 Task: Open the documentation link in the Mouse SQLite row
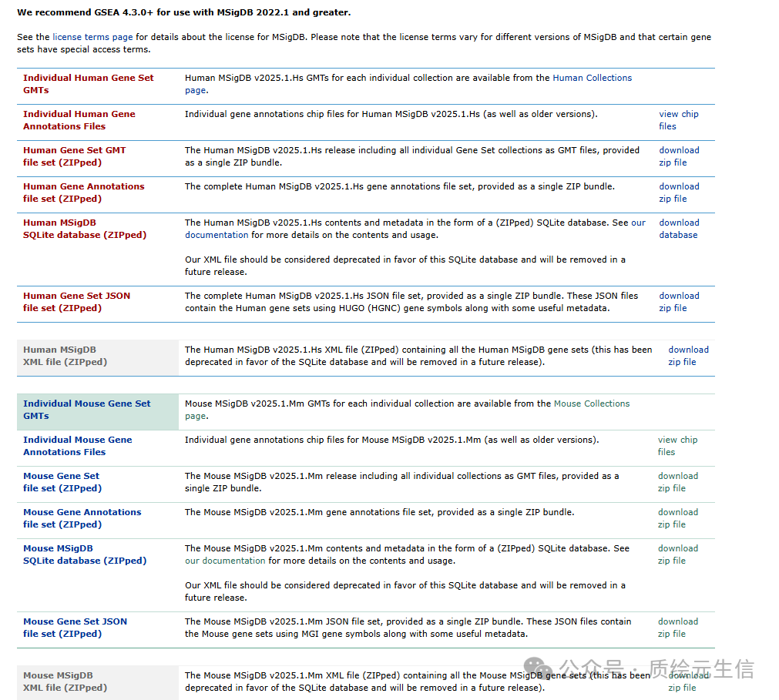click(225, 561)
